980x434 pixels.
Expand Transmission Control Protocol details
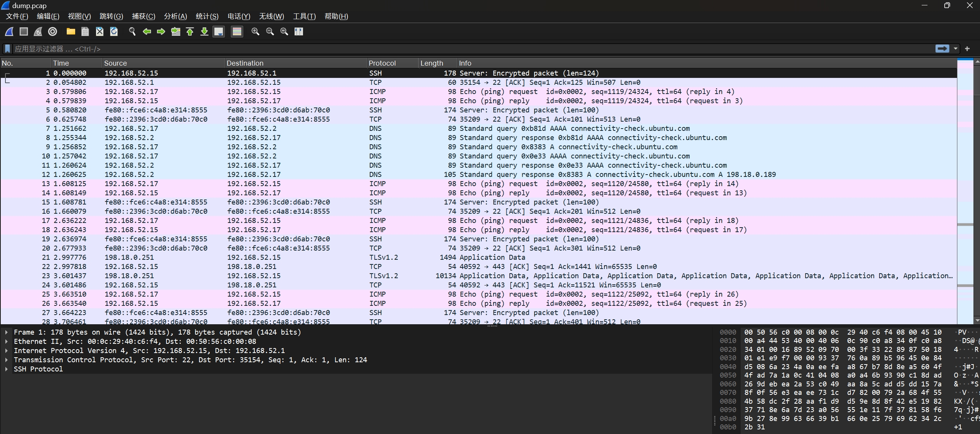pos(7,360)
